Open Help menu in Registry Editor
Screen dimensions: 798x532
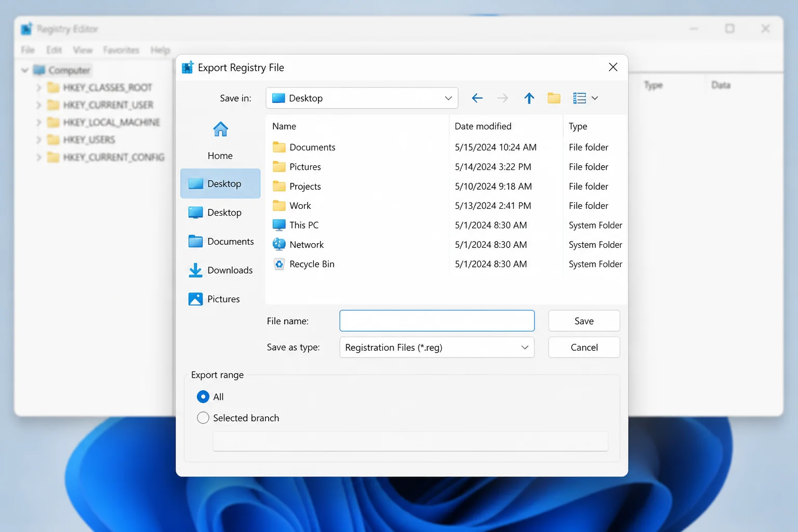point(160,50)
